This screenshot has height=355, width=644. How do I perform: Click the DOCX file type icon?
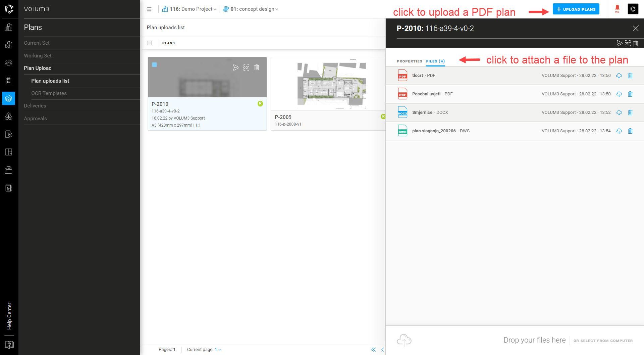point(402,112)
